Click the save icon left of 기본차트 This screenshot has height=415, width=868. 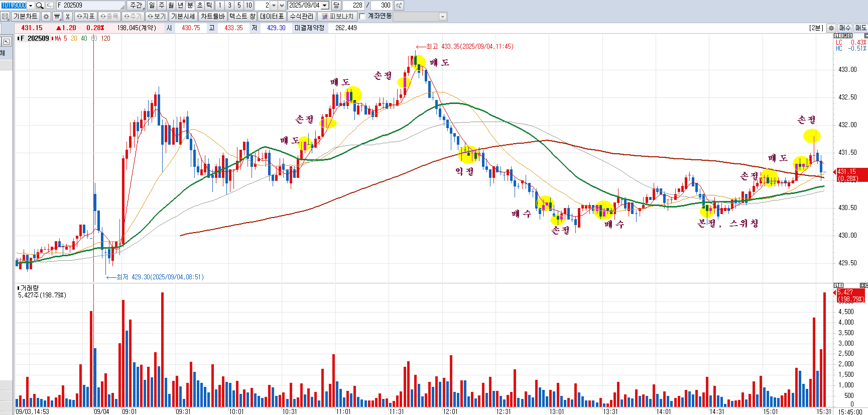click(5, 17)
